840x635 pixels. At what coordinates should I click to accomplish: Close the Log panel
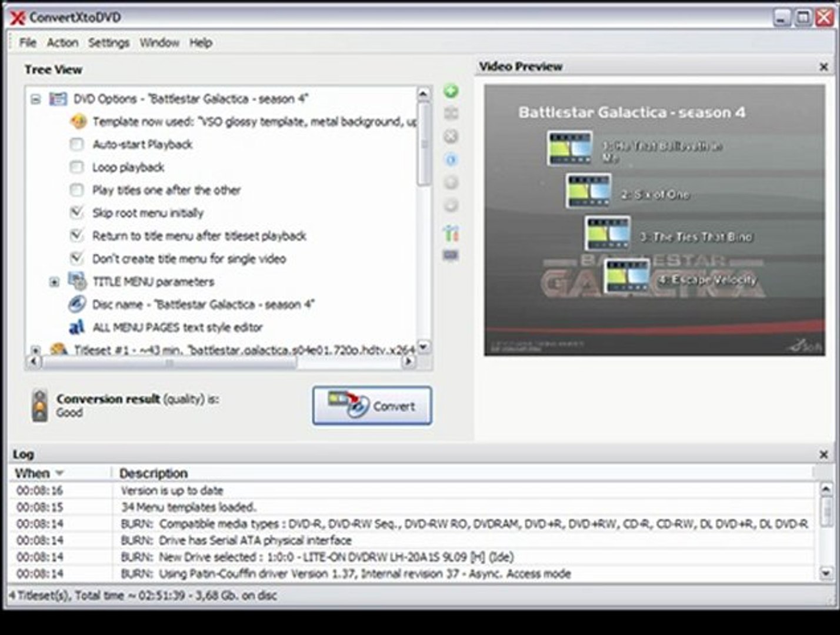(824, 454)
